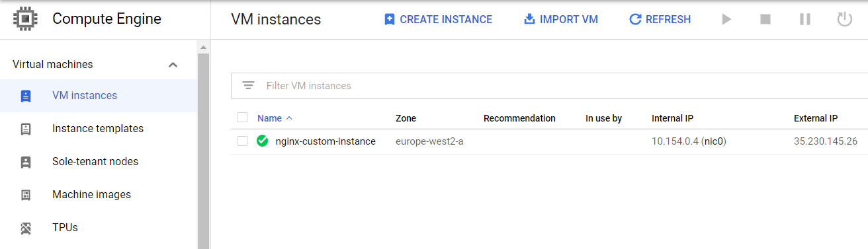This screenshot has width=868, height=249.
Task: Click the TPUs sidebar icon
Action: coord(26,228)
